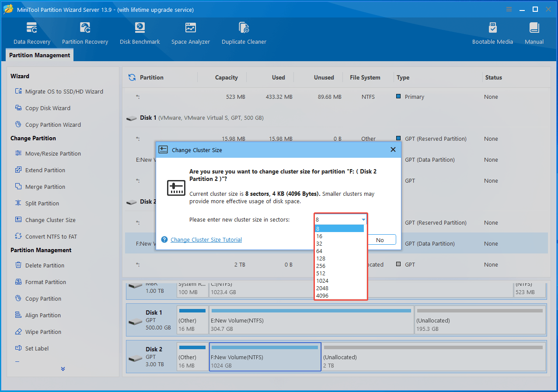Choose Copy Partition in sidebar
This screenshot has height=392, width=558.
pos(38,298)
